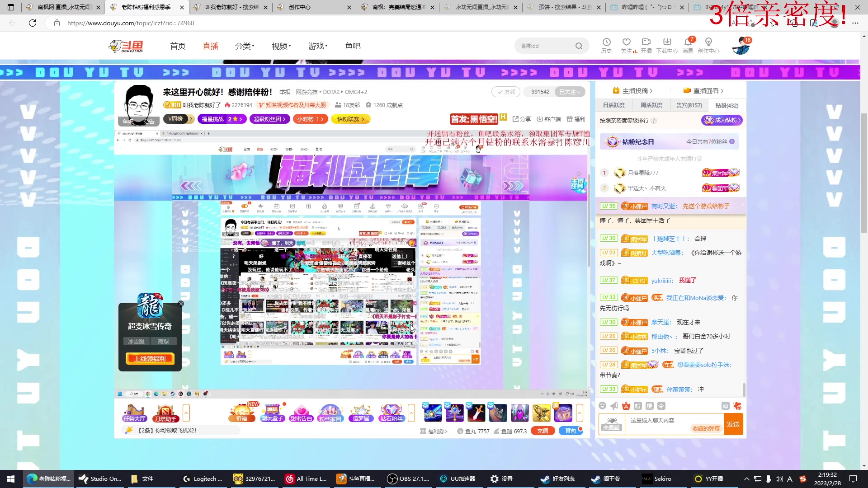Expand the gift list arrow beside the cube gift

[579, 413]
